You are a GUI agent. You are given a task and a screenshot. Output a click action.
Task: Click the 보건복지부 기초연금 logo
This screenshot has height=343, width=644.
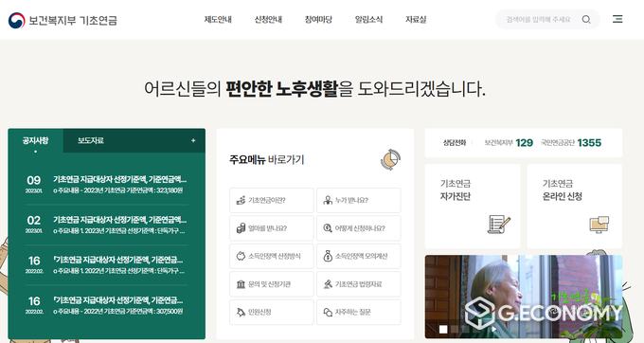pos(63,20)
